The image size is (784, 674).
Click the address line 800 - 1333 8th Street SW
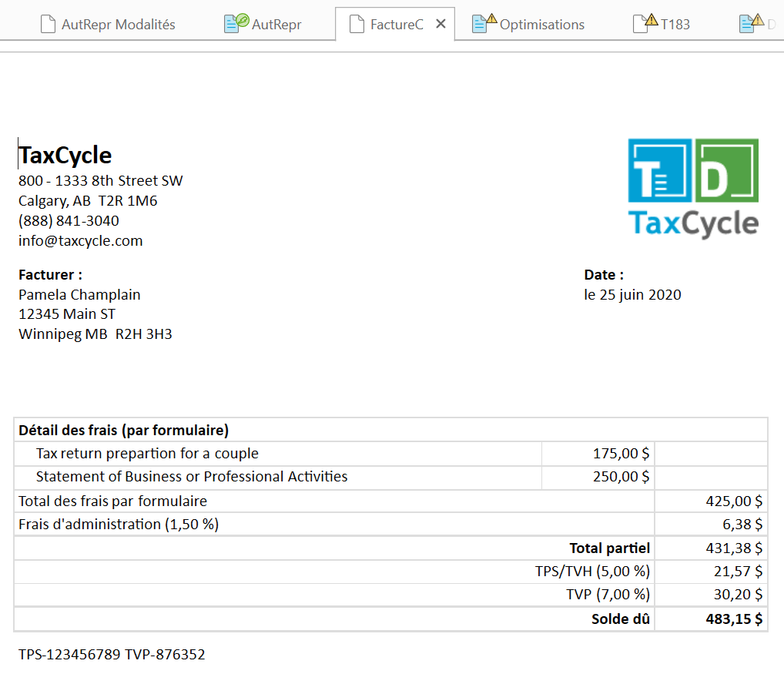click(100, 180)
